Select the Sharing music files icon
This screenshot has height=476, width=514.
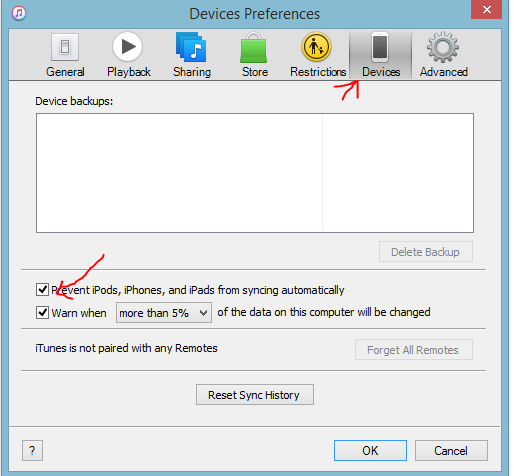pos(191,47)
